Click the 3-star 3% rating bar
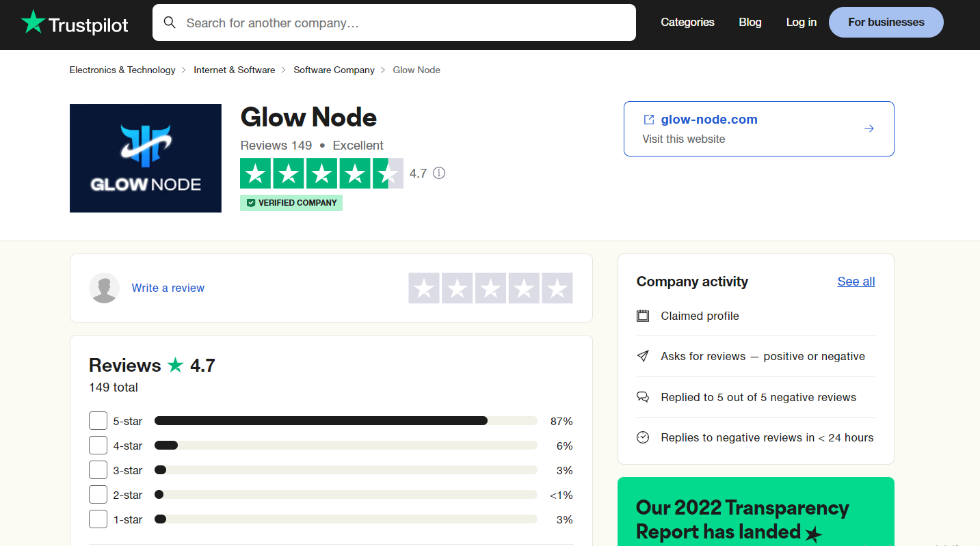This screenshot has width=980, height=546. (346, 470)
